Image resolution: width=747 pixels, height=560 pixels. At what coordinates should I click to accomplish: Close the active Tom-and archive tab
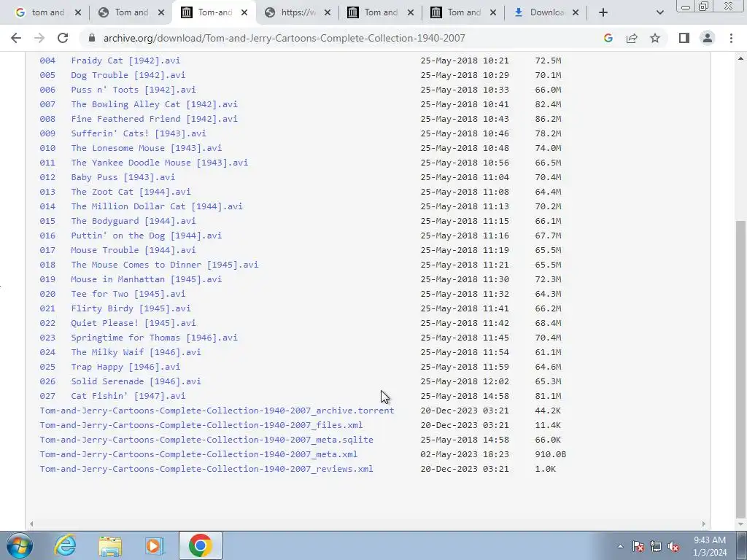pyautogui.click(x=244, y=12)
